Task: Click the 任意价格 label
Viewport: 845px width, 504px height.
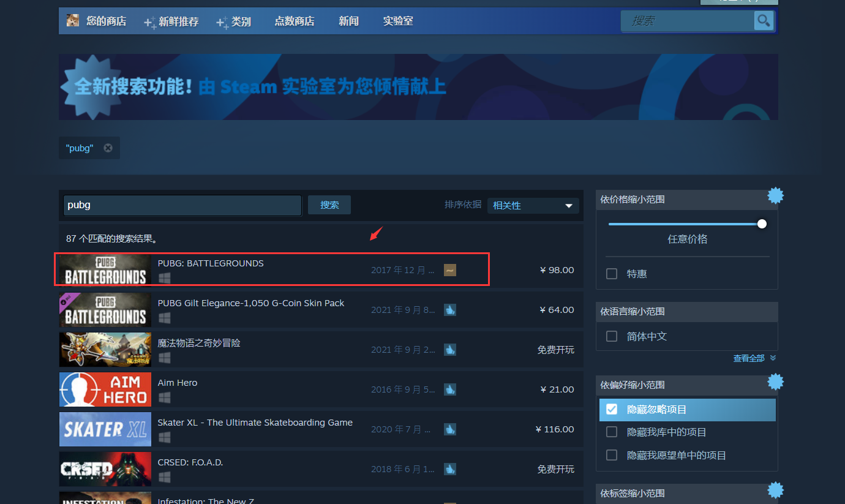Action: [687, 239]
